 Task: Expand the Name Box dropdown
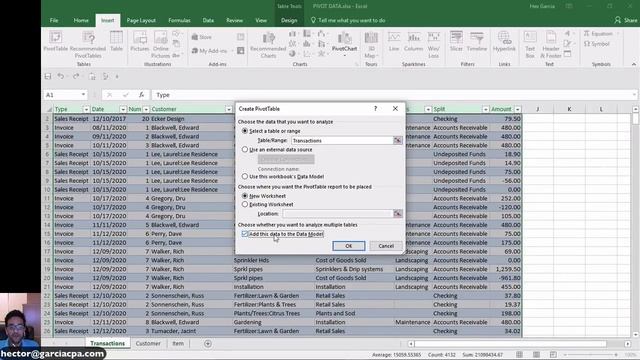click(x=83, y=95)
